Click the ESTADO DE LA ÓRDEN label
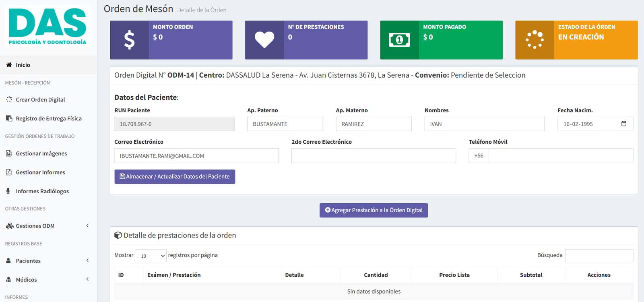The image size is (644, 302). click(x=586, y=27)
